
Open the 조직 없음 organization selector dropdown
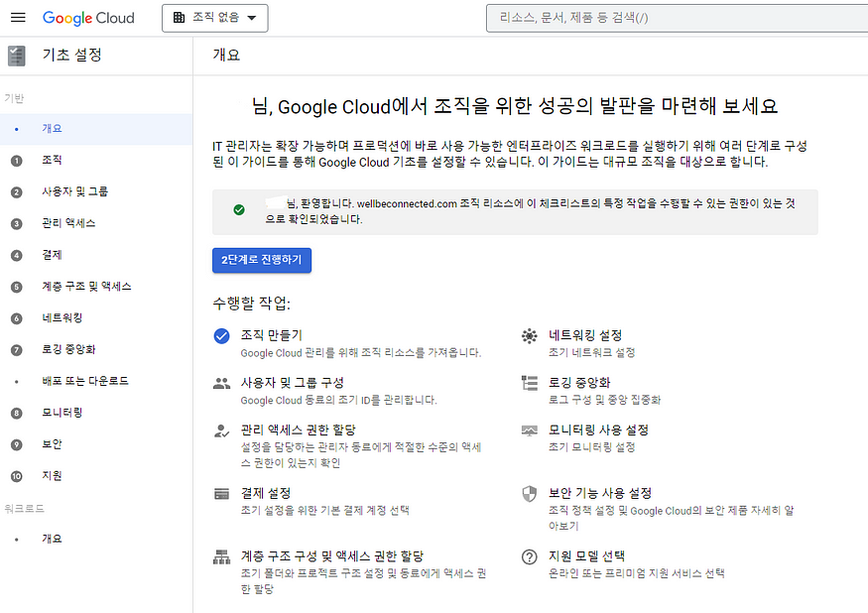click(x=215, y=18)
